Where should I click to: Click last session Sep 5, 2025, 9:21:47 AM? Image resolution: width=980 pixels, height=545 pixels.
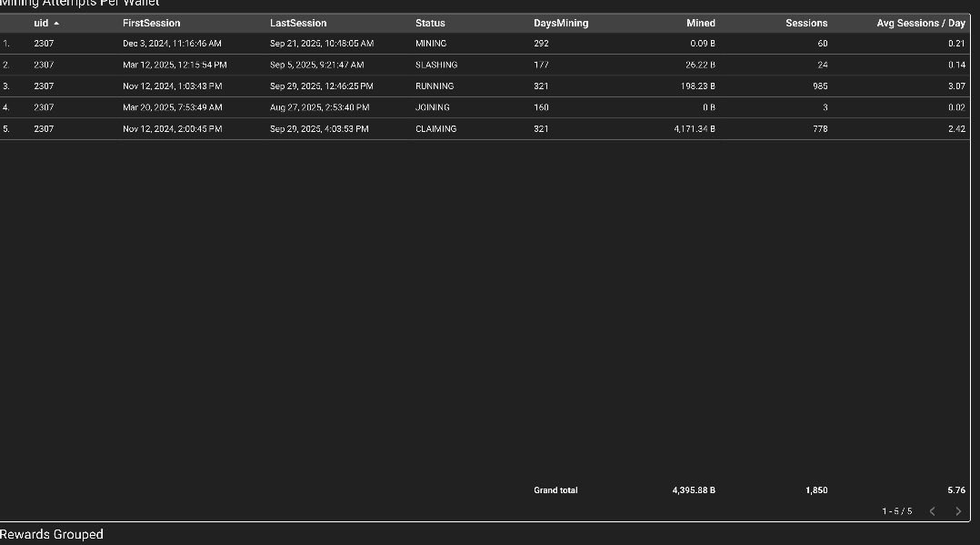point(317,66)
